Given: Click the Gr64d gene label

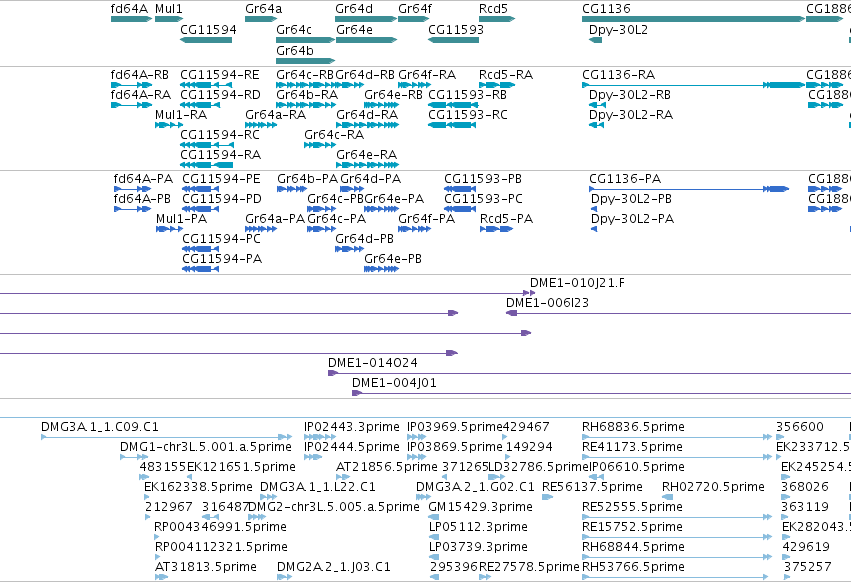Looking at the screenshot, I should pos(354,9).
